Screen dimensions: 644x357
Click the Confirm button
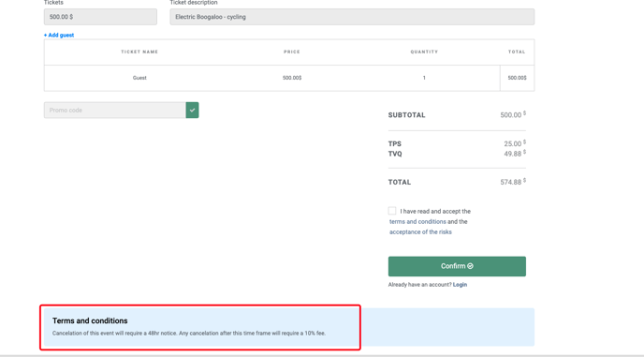point(457,266)
